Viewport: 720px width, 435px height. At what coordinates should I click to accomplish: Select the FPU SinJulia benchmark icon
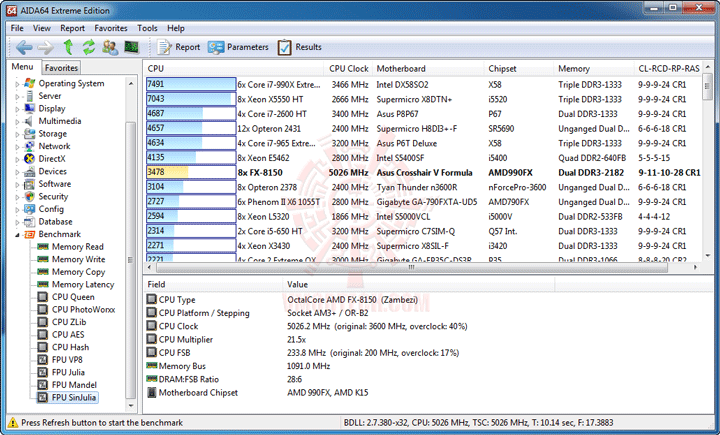[43, 397]
